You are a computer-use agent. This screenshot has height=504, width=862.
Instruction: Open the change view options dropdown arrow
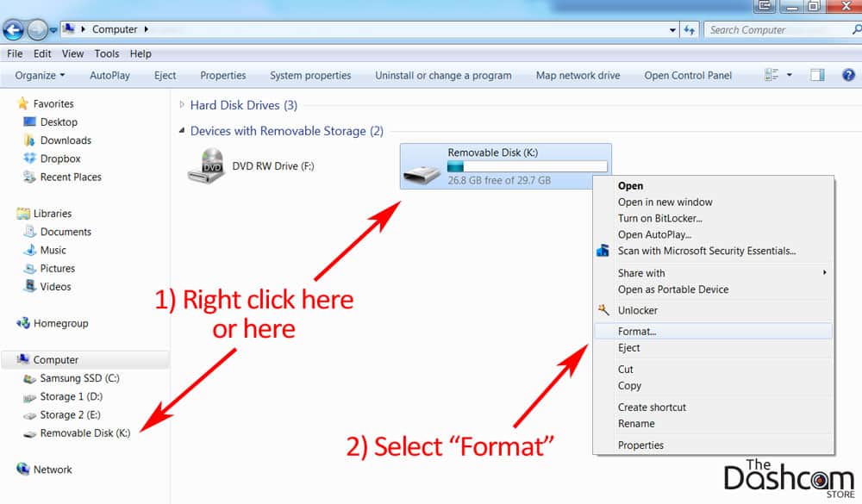tap(790, 75)
